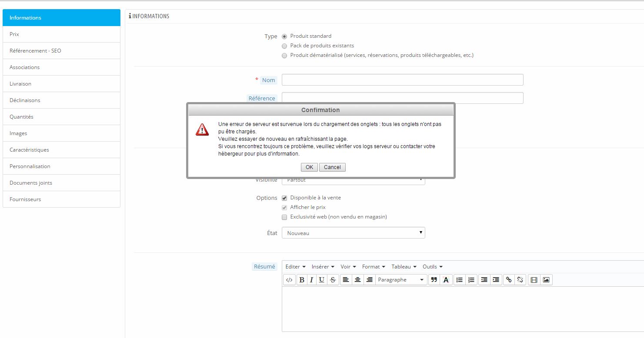Click the warning icon in Confirmation dialog

point(202,129)
